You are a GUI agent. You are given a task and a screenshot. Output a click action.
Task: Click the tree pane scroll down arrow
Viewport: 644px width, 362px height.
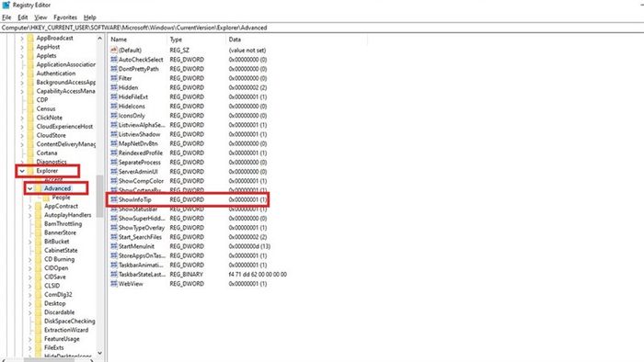99,353
